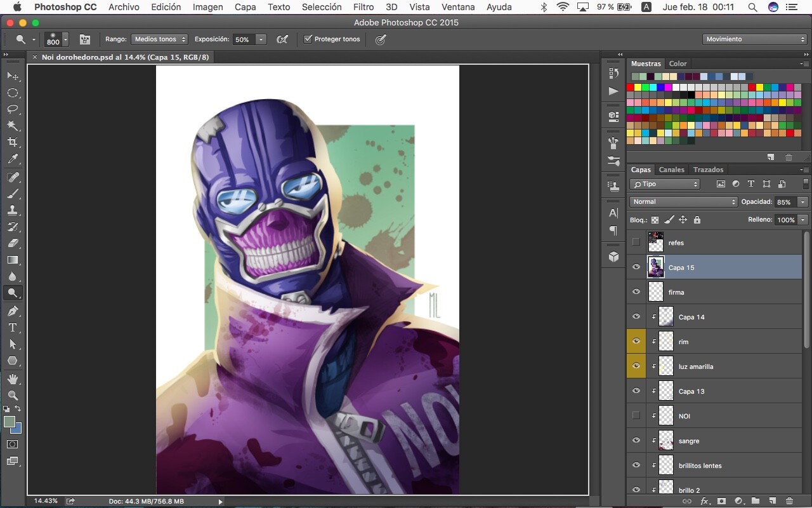Image resolution: width=812 pixels, height=508 pixels.
Task: Switch to the Canales tab
Action: coord(671,170)
